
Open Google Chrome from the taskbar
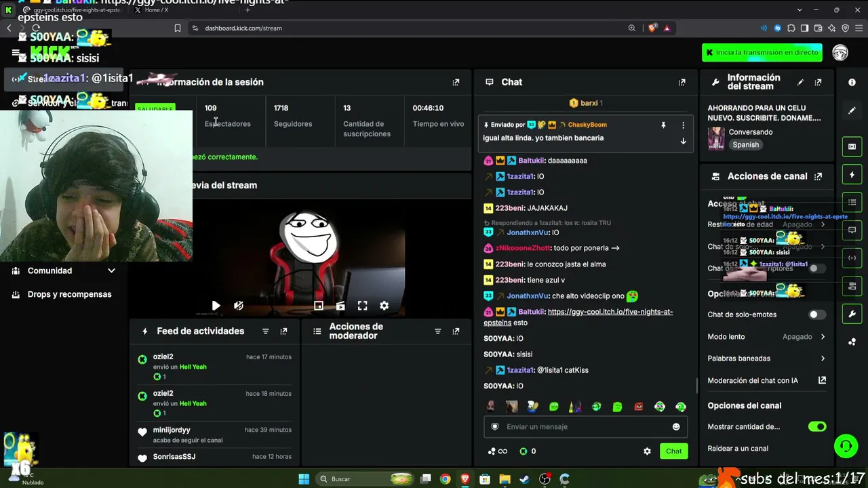point(445,479)
